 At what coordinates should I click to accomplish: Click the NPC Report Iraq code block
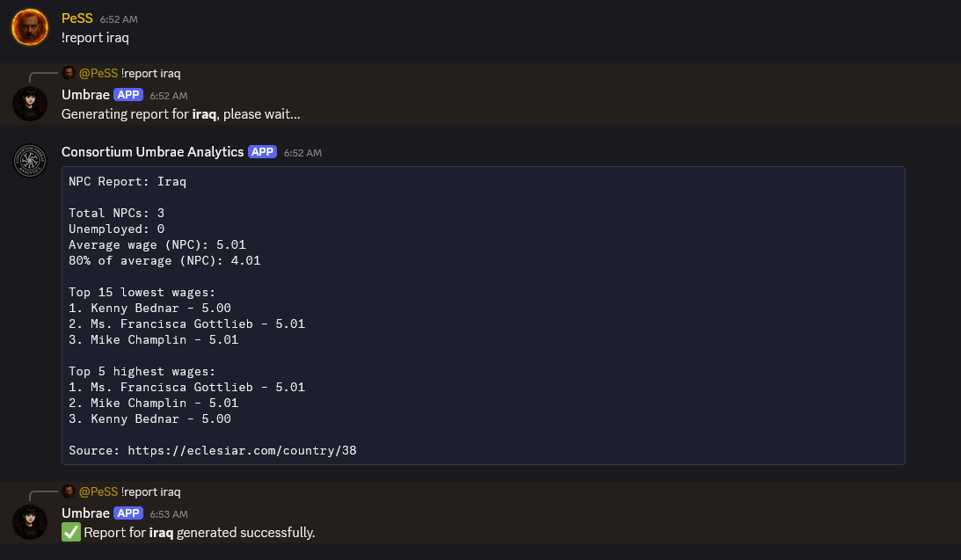pyautogui.click(x=484, y=316)
